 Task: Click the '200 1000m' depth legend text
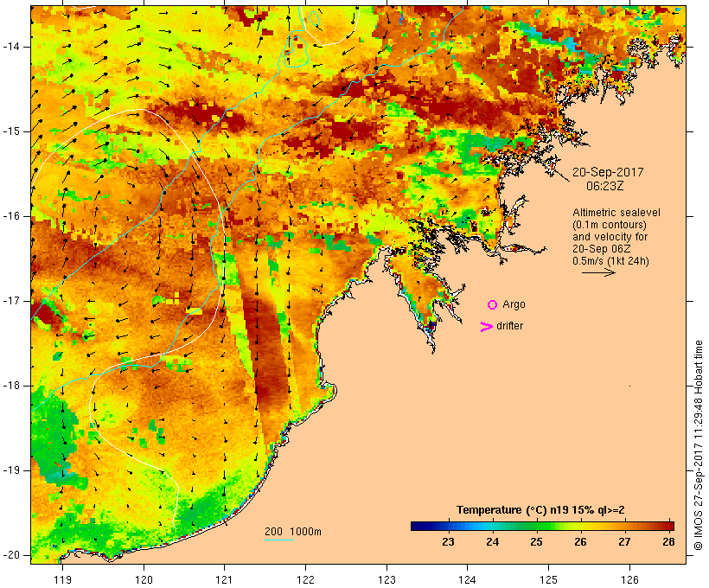coord(293,532)
